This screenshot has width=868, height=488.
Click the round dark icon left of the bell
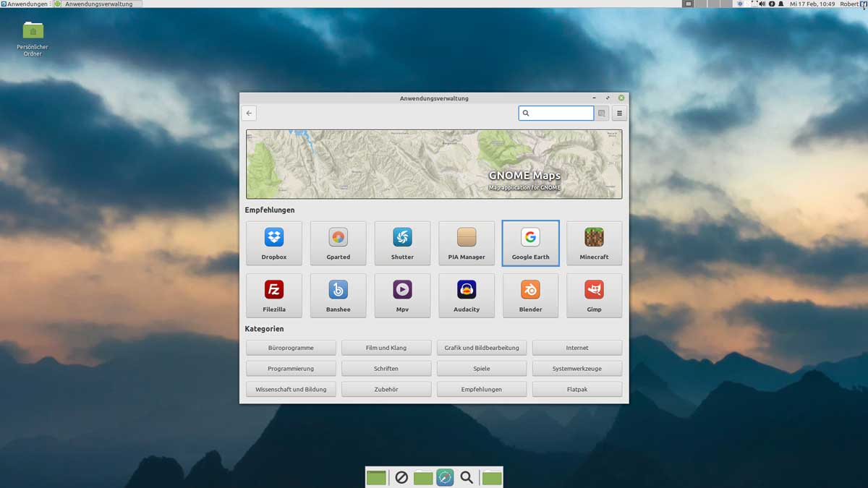(772, 4)
